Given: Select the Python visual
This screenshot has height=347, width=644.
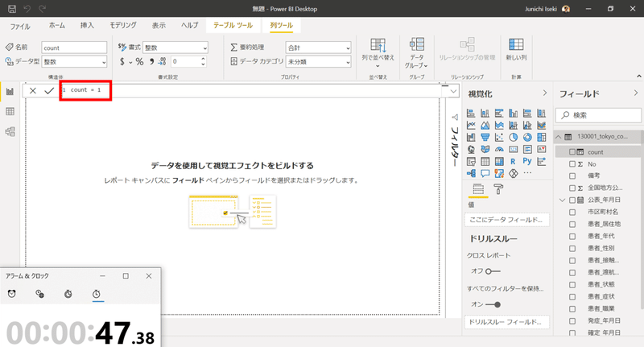Looking at the screenshot, I should 527,161.
